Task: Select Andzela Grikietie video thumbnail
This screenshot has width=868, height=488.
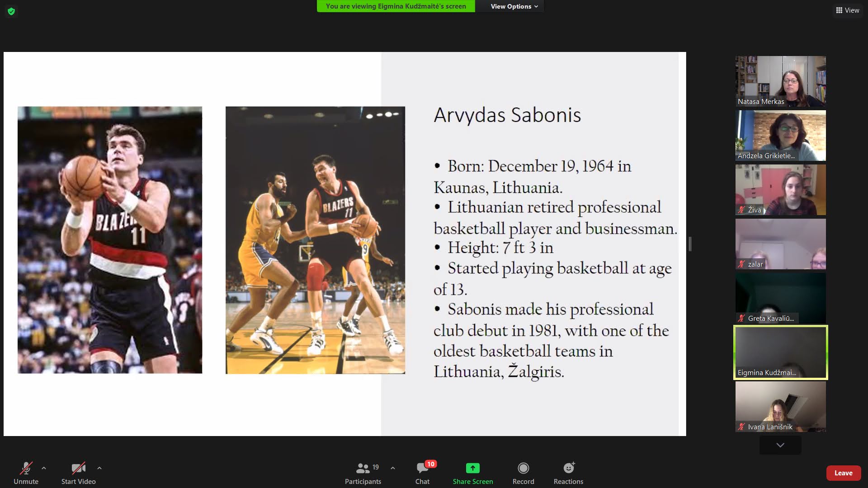Action: point(780,136)
